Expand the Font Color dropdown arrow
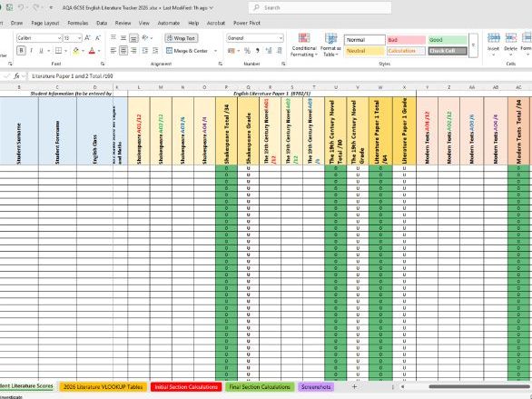532x399 pixels. pos(99,51)
